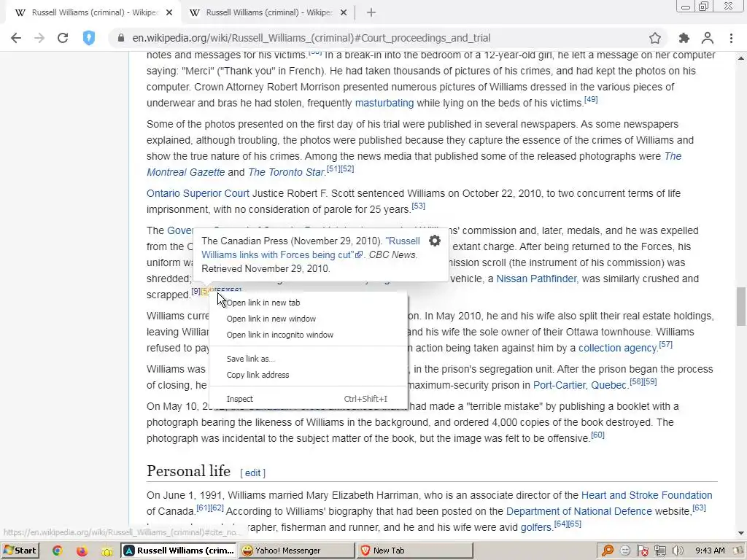Select Save link as...
Screen dimensions: 747x560
click(309, 359)
